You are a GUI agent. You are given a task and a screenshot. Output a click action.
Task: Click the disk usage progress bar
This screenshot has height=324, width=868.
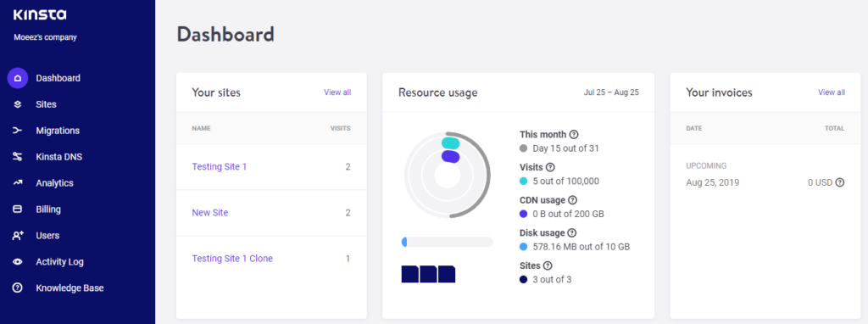[448, 242]
